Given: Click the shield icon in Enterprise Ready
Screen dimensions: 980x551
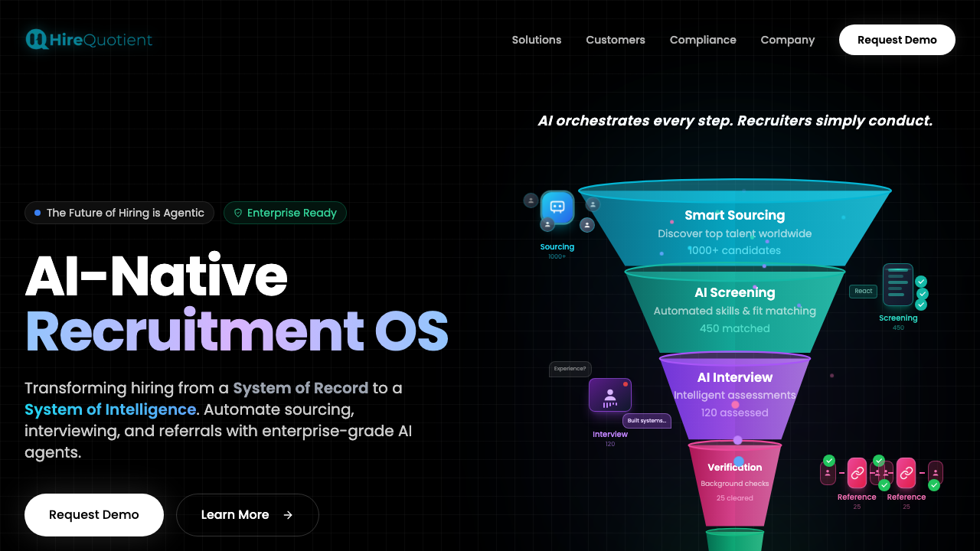Looking at the screenshot, I should [238, 213].
